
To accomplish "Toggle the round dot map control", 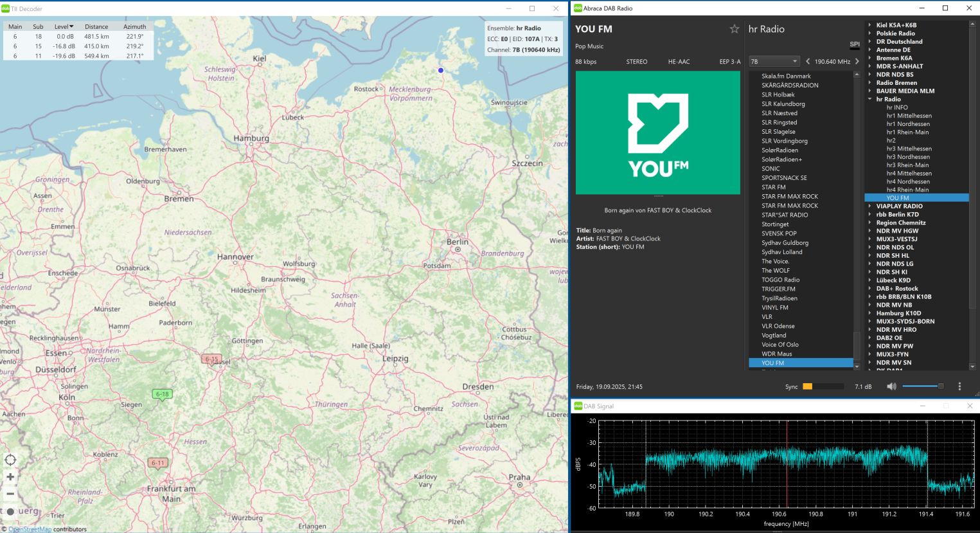I will click(10, 512).
